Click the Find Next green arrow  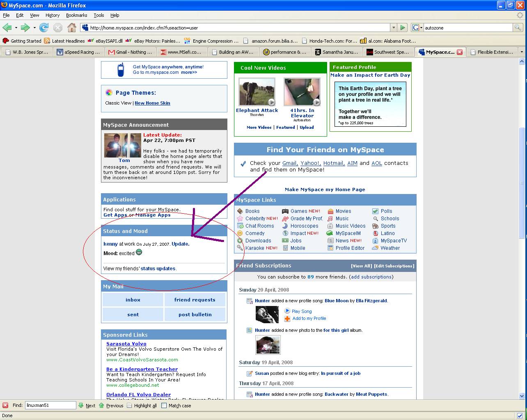(81, 405)
